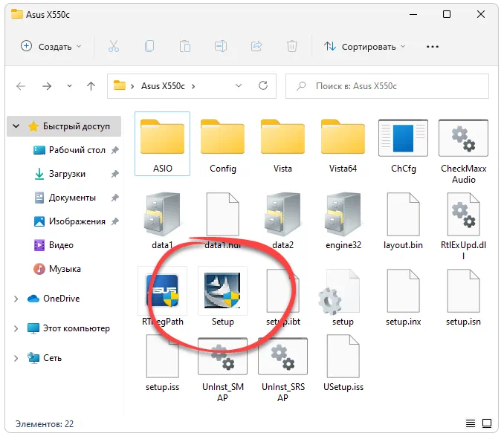Select the ChCfg application file
Image resolution: width=504 pixels, height=439 pixels.
click(x=403, y=146)
